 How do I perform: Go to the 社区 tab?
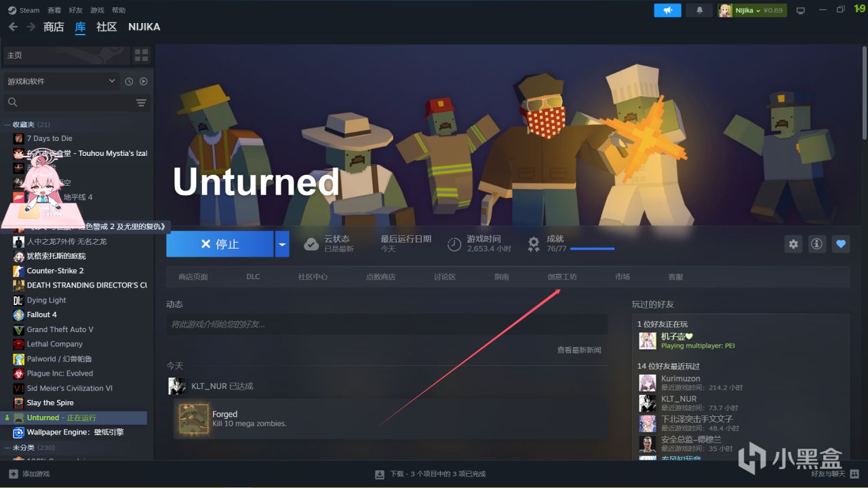pyautogui.click(x=106, y=27)
